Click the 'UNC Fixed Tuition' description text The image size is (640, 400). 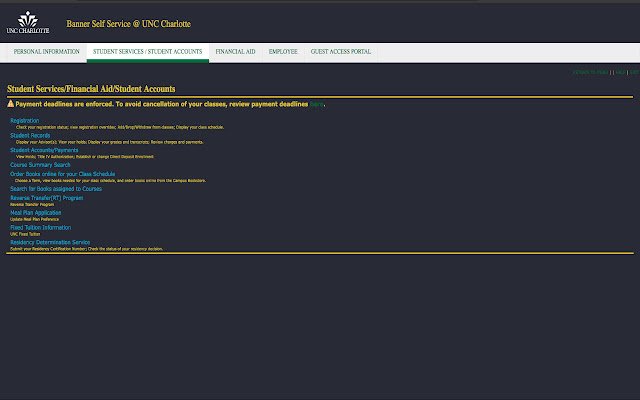[x=25, y=234]
